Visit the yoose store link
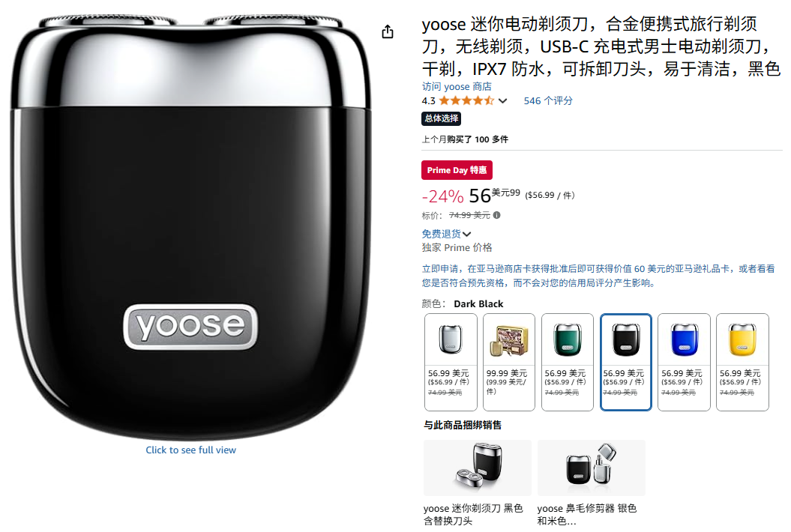The height and width of the screenshot is (532, 791). [x=457, y=87]
